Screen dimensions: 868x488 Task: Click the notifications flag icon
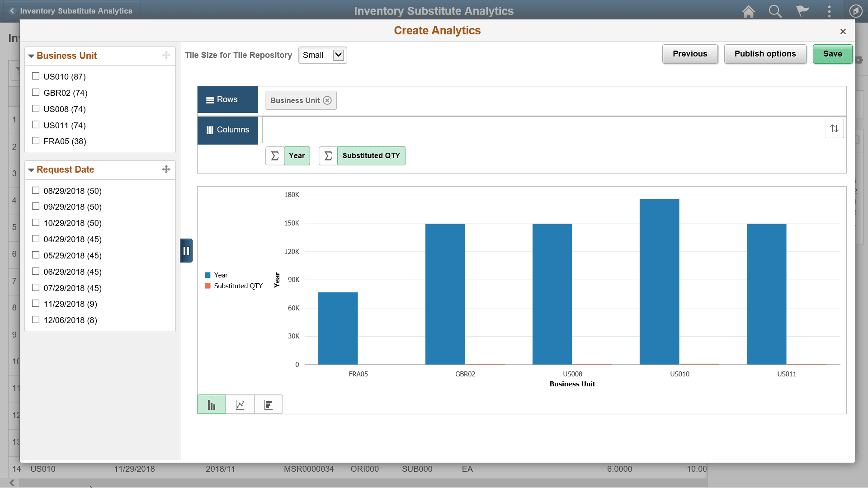click(802, 11)
